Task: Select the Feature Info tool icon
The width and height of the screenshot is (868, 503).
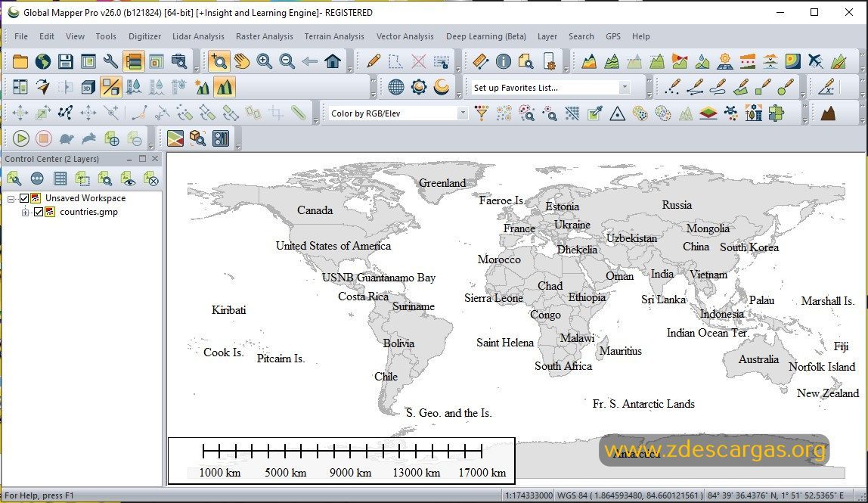Action: tap(504, 61)
